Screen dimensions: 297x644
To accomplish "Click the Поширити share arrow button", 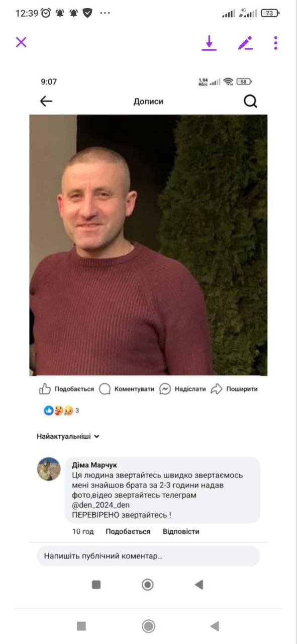I will point(234,389).
